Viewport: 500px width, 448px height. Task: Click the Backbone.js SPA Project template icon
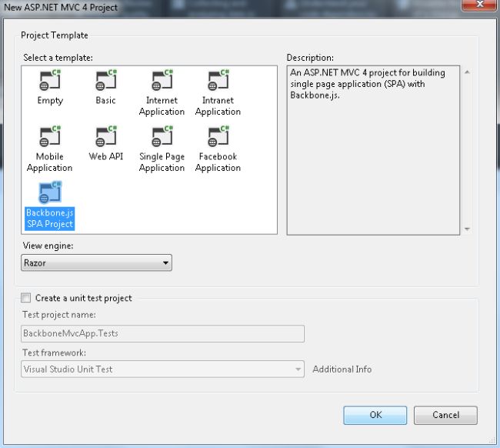point(50,192)
